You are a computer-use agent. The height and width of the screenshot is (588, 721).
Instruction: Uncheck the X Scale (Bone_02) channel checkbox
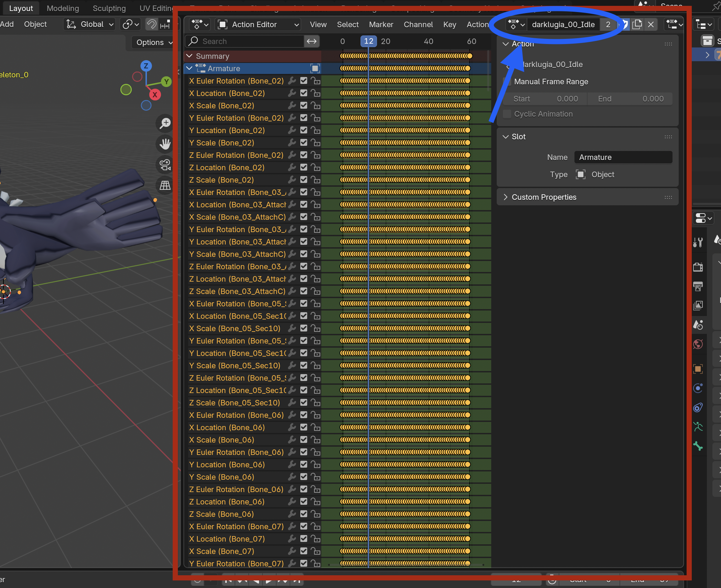click(304, 106)
